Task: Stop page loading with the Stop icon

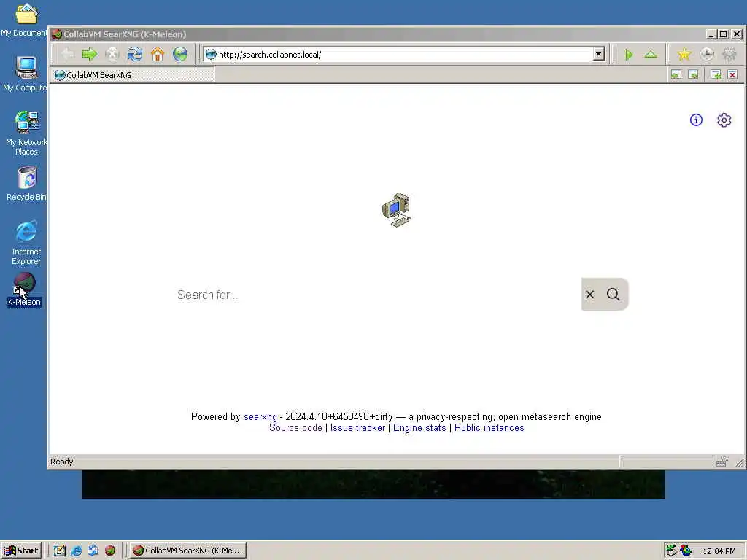Action: [112, 54]
